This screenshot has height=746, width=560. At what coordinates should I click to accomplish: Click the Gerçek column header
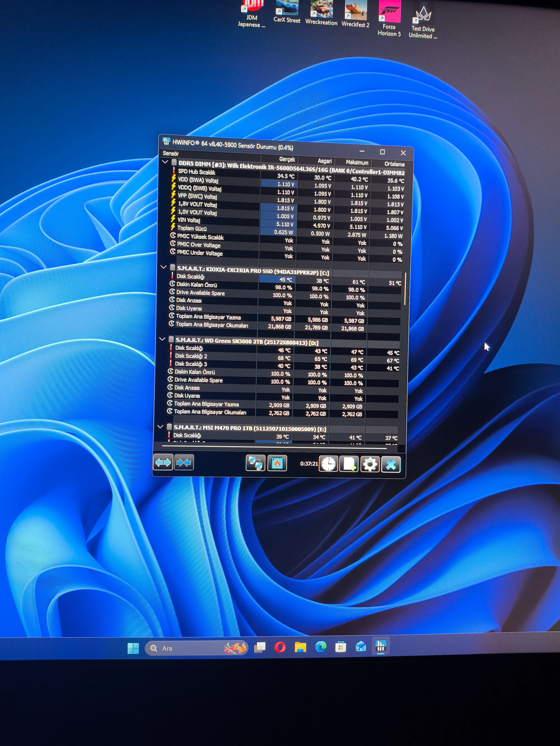tap(287, 160)
